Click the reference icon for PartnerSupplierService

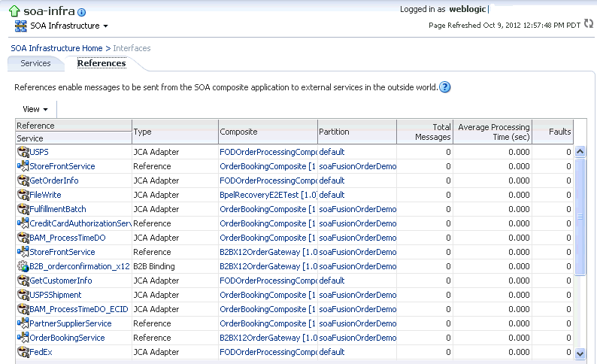pos(23,323)
